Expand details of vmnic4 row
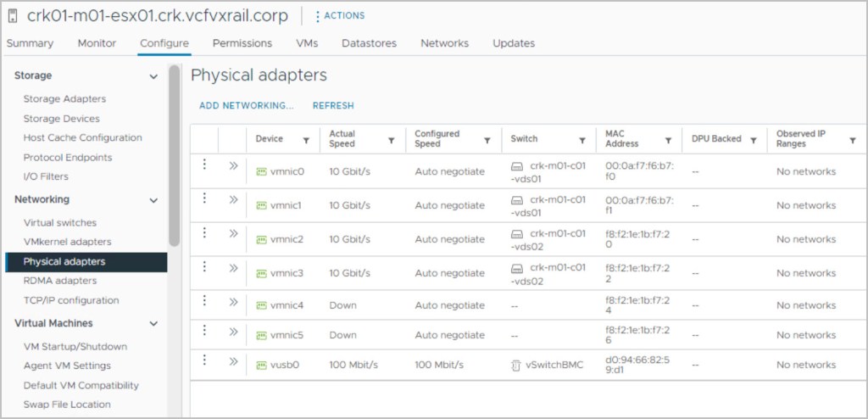The height and width of the screenshot is (419, 868). (233, 301)
